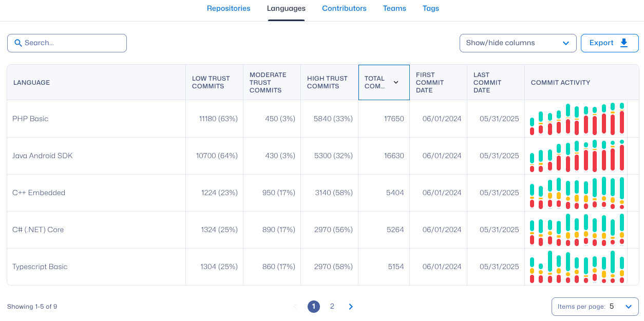Go to page 2
This screenshot has height=321, width=644.
332,307
